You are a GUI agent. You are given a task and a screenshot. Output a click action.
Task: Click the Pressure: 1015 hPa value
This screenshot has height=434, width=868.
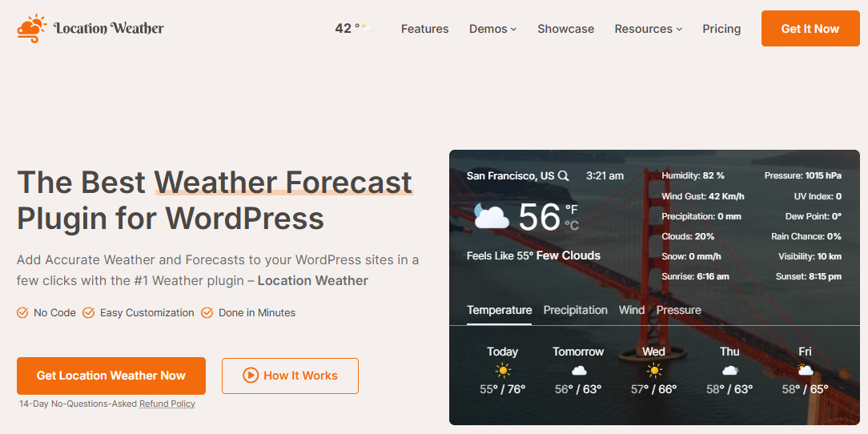pos(803,175)
